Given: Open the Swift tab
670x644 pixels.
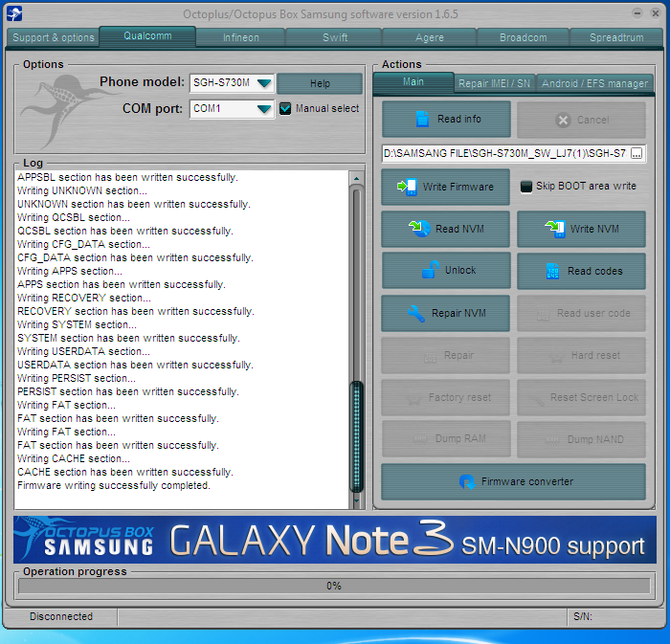Looking at the screenshot, I should pyautogui.click(x=335, y=37).
